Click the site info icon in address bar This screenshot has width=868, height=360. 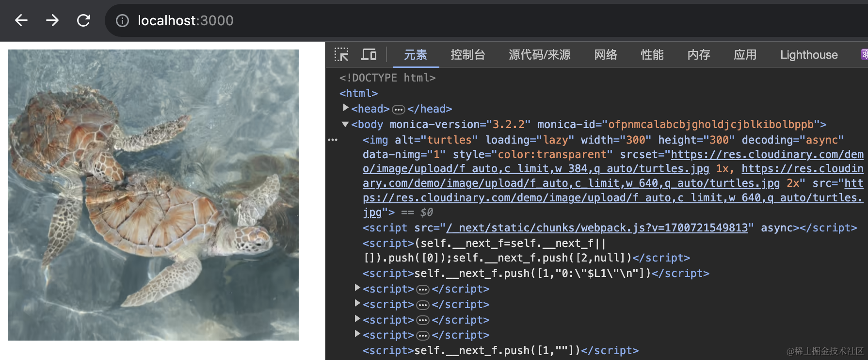pos(122,20)
